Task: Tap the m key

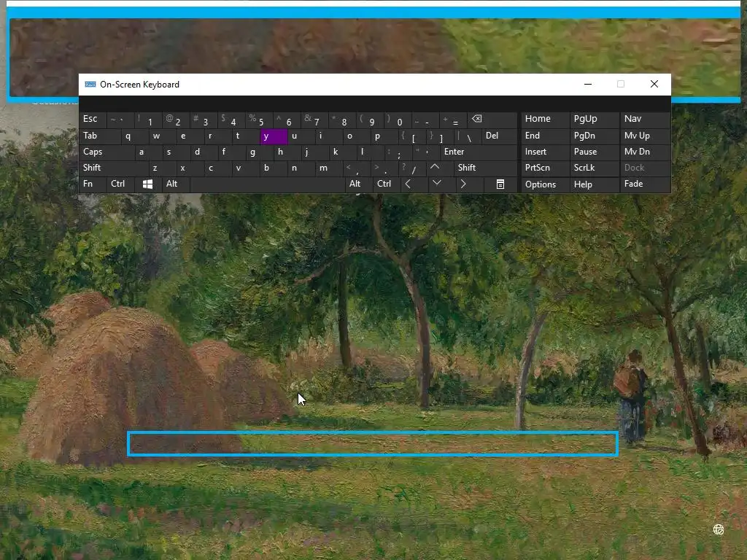Action: tap(329, 168)
